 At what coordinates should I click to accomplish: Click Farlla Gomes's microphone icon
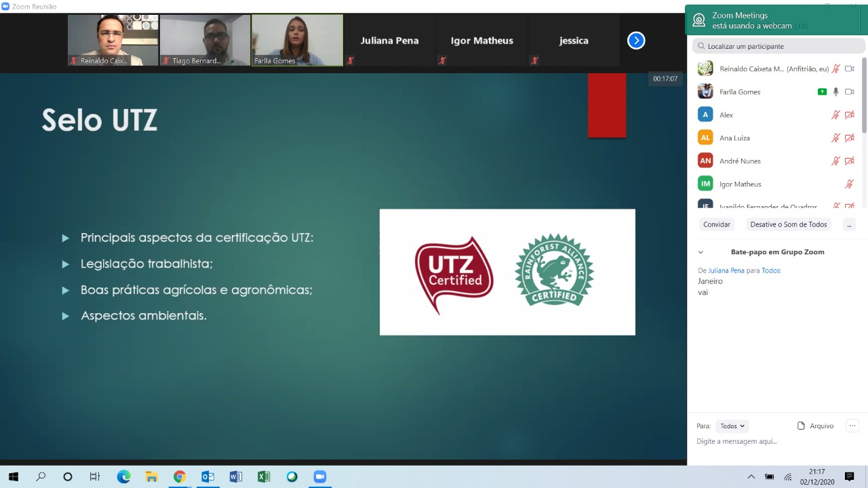836,92
